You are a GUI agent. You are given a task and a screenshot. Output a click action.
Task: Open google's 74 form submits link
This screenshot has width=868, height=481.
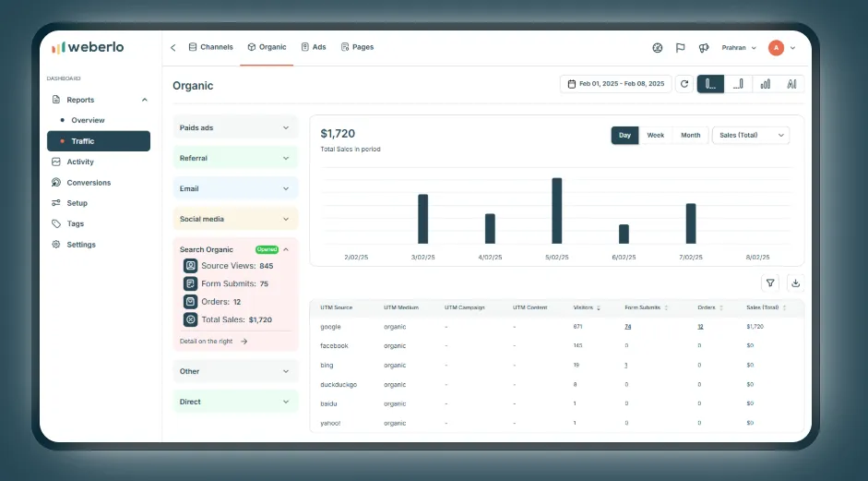[x=628, y=327]
